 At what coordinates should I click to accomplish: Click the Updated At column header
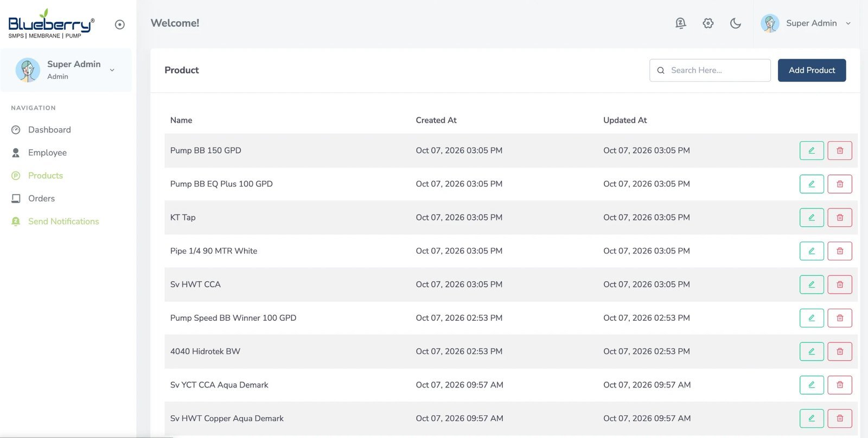click(x=625, y=120)
